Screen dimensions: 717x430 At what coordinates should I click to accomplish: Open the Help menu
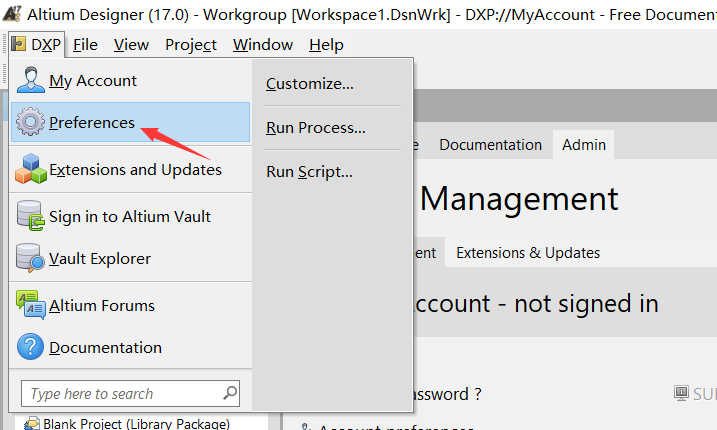coord(326,44)
